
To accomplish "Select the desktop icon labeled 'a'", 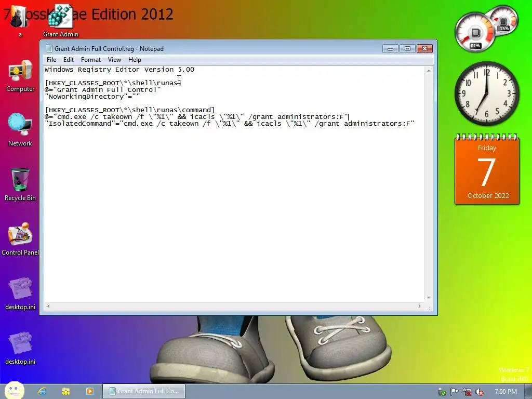I will [x=20, y=20].
